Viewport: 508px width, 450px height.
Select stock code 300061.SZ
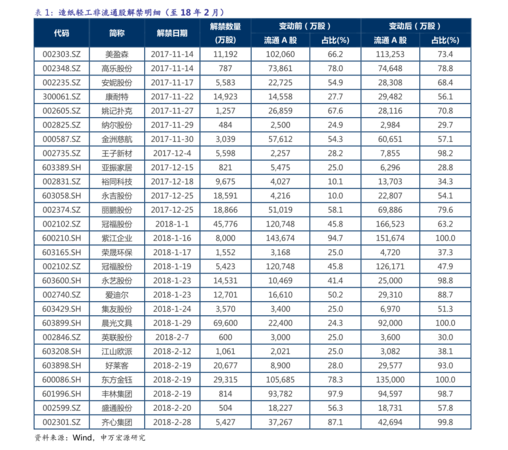62,97
